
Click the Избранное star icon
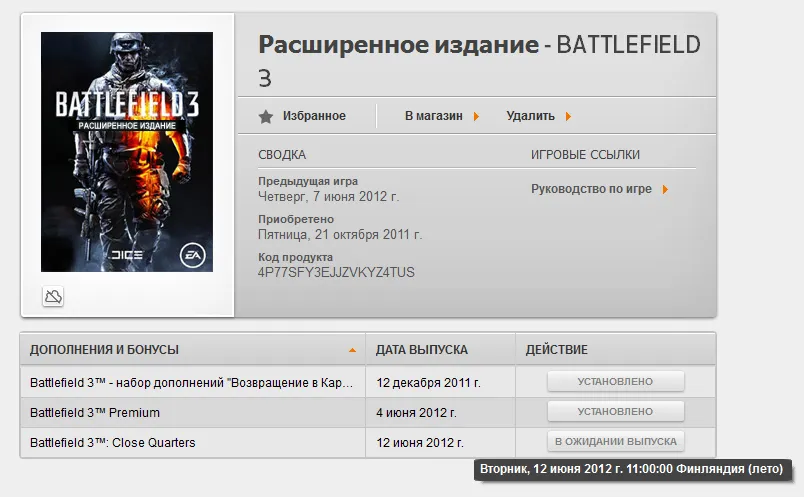pos(266,116)
